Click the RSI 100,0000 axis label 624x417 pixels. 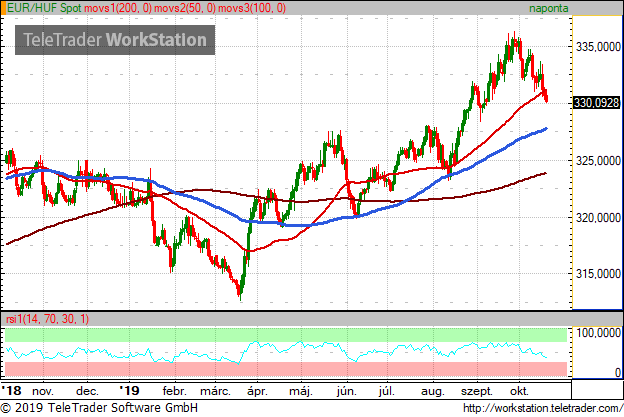coord(598,332)
